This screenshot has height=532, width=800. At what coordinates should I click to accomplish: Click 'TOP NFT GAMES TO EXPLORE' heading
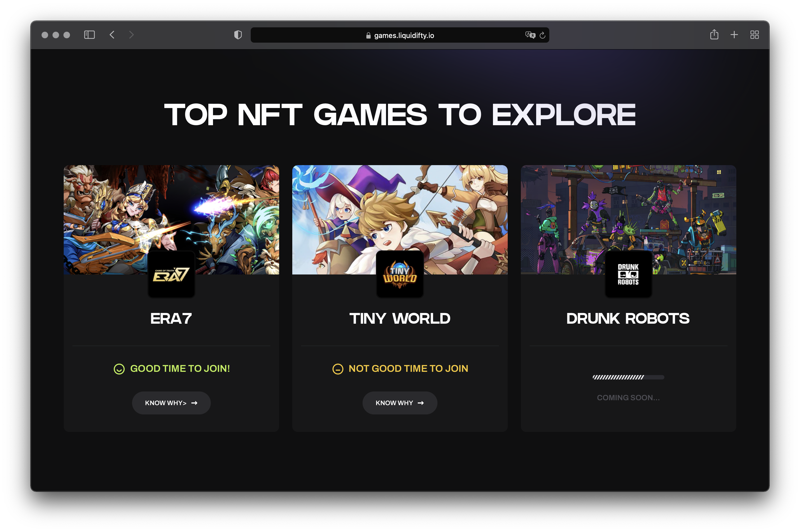tap(400, 115)
